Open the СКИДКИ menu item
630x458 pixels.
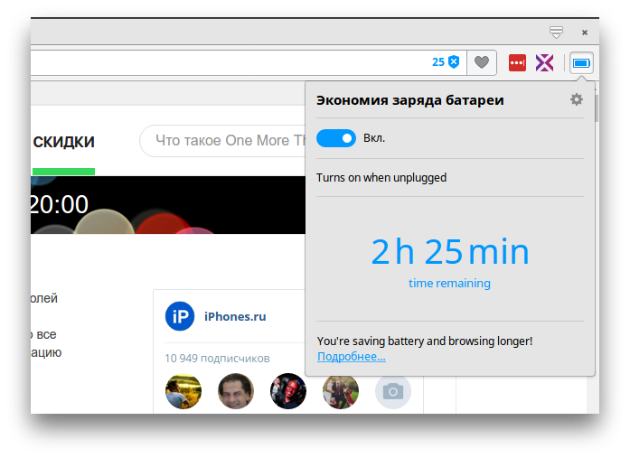[x=63, y=142]
